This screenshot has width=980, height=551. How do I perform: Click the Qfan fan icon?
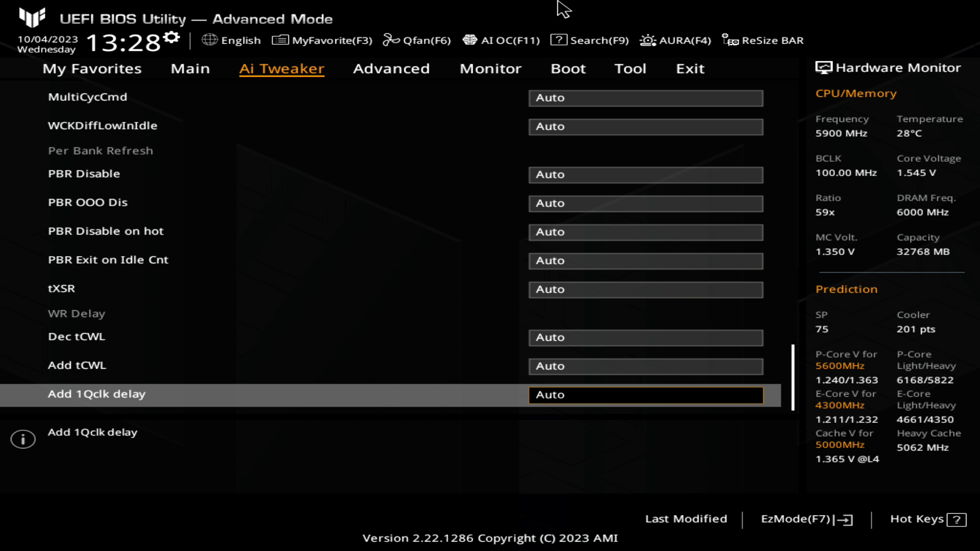pyautogui.click(x=391, y=40)
